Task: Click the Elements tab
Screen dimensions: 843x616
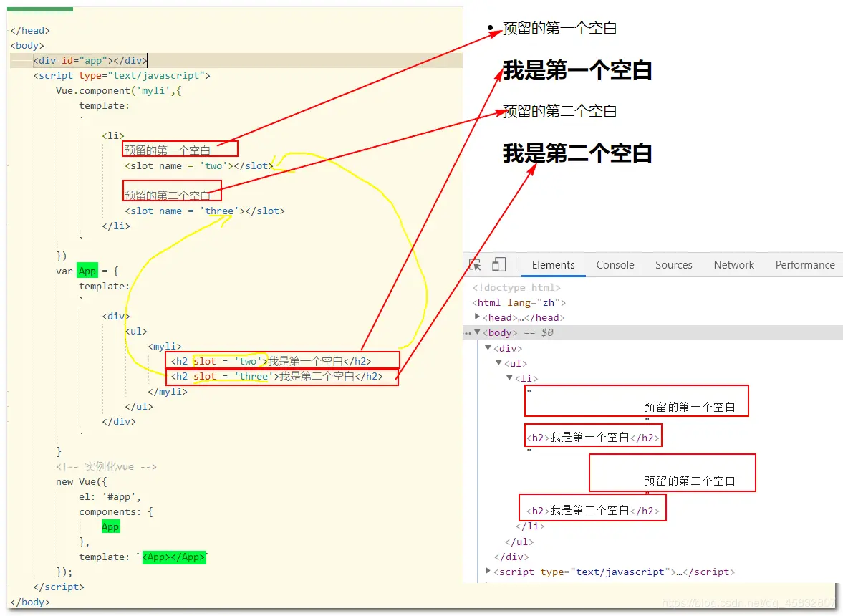Action: point(552,264)
